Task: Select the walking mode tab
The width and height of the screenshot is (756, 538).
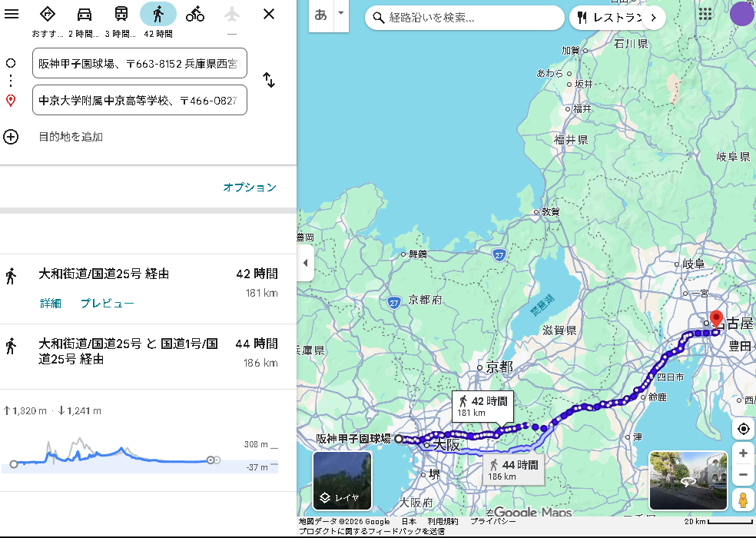Action: point(158,14)
